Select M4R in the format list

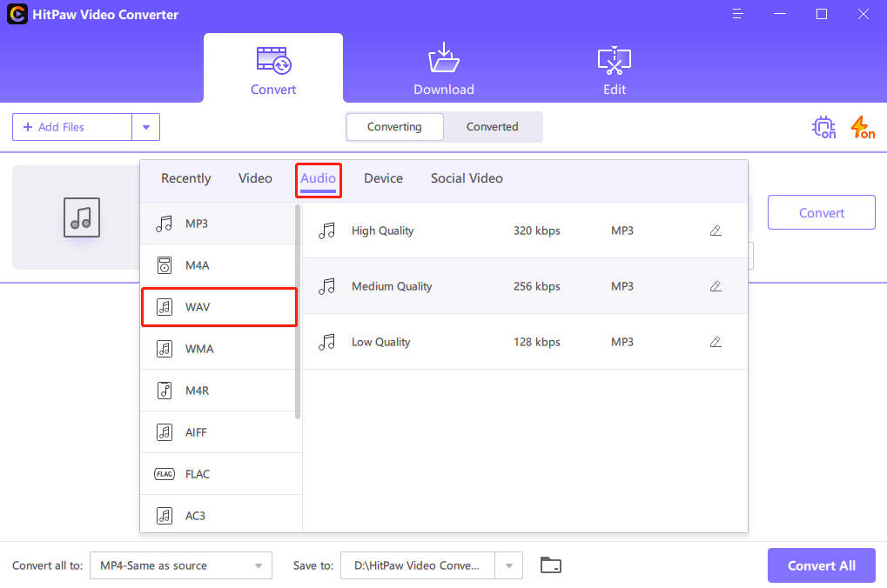click(218, 391)
